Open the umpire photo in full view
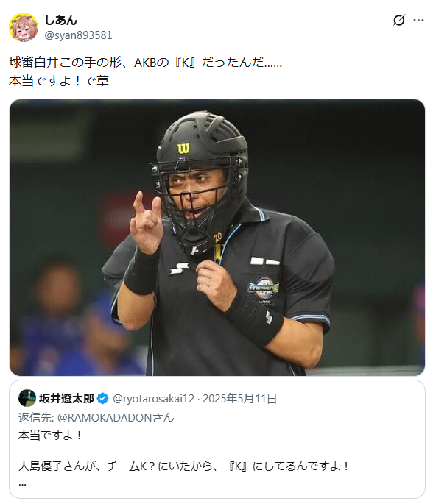 coord(217,238)
